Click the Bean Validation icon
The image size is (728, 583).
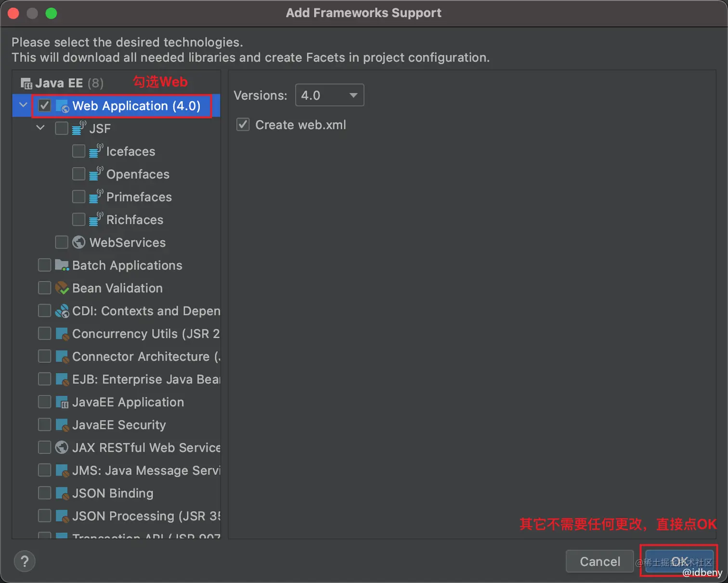click(x=62, y=288)
